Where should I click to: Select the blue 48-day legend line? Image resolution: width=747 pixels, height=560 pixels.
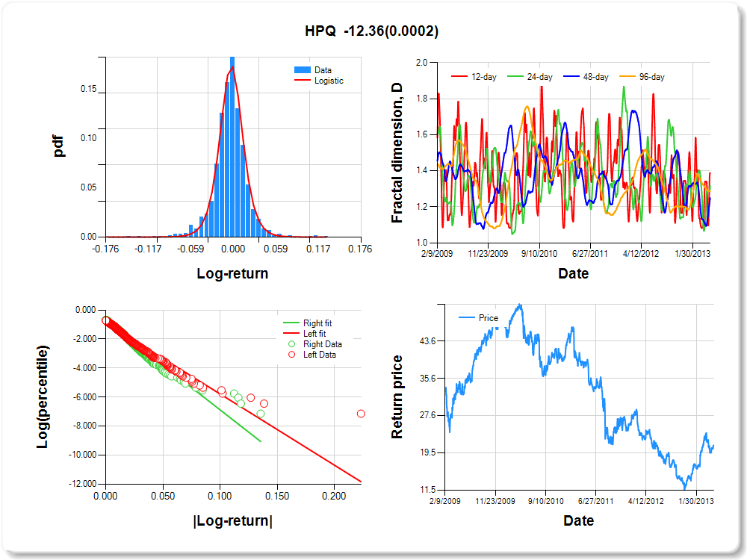coord(571,77)
